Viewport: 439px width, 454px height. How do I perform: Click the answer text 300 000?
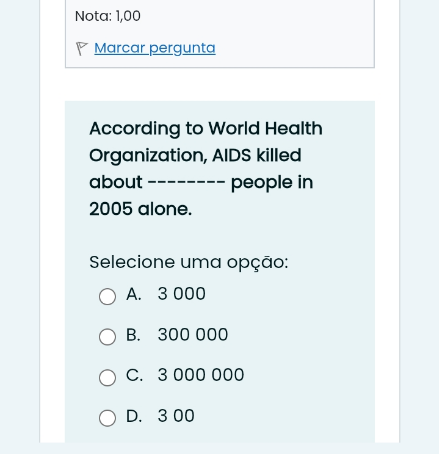point(193,335)
